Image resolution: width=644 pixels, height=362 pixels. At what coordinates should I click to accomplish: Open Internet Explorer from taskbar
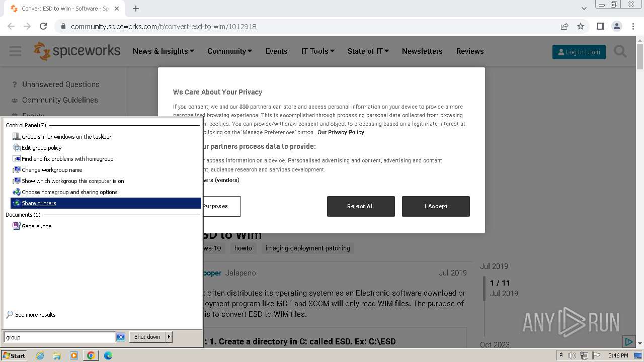[40, 355]
